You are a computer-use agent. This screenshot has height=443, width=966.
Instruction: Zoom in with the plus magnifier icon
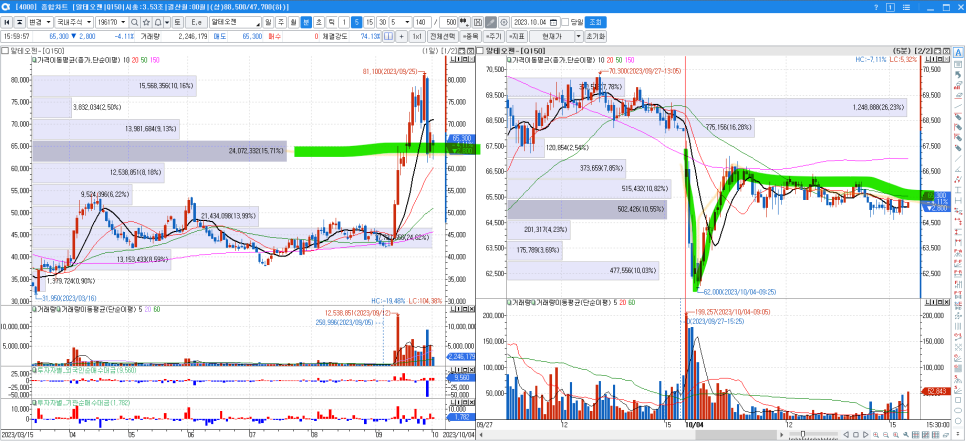click(x=877, y=434)
